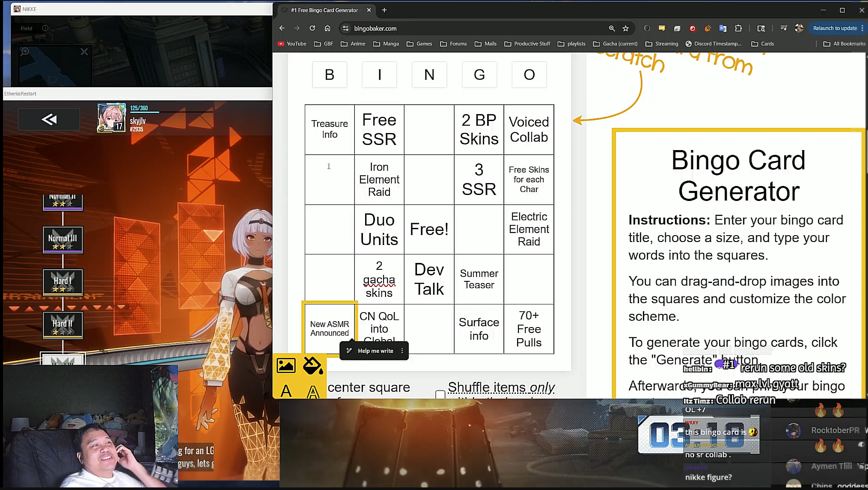Edit the B header letter box

click(330, 74)
